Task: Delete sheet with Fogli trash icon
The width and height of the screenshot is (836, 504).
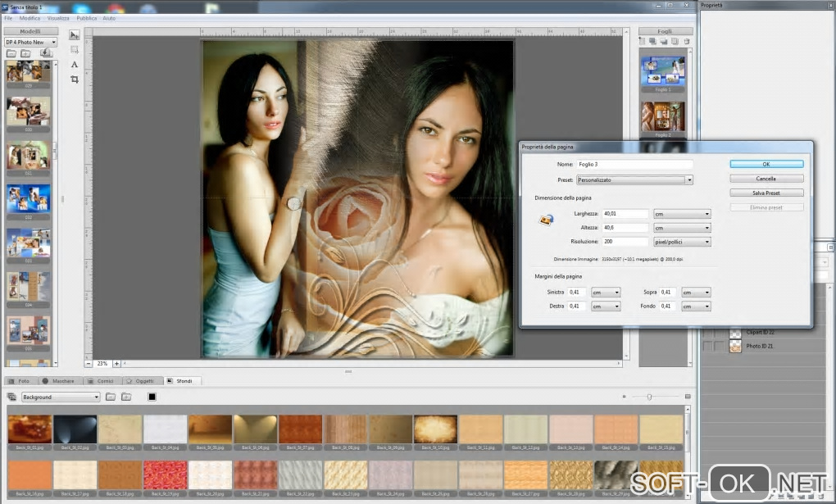Action: coord(686,41)
